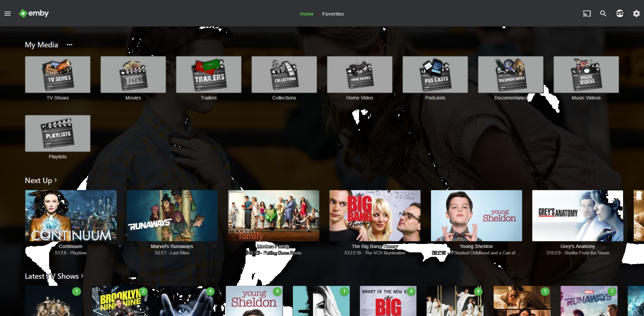This screenshot has width=644, height=316.
Task: Open the Continuum poster in Next Up
Action: click(71, 216)
